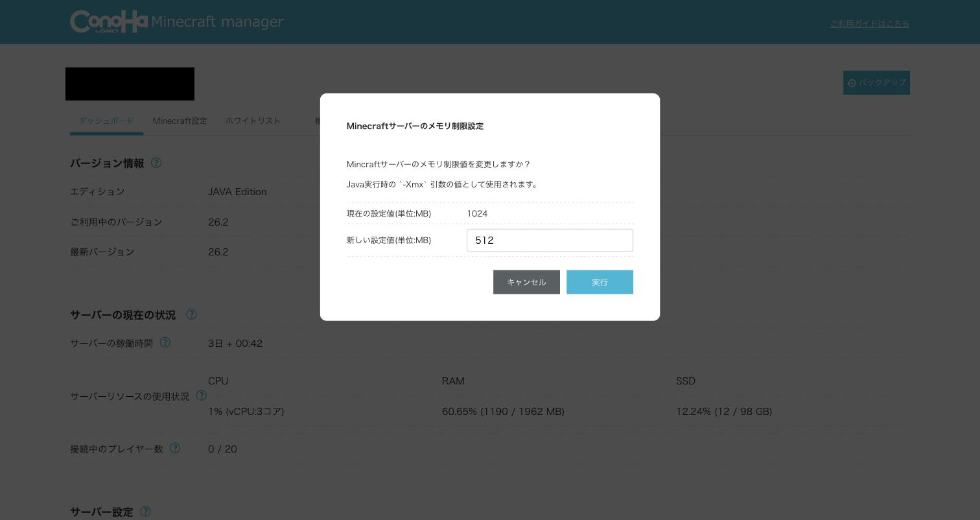This screenshot has height=520, width=980.
Task: Click the ConoHa logo in the header
Action: 109,21
